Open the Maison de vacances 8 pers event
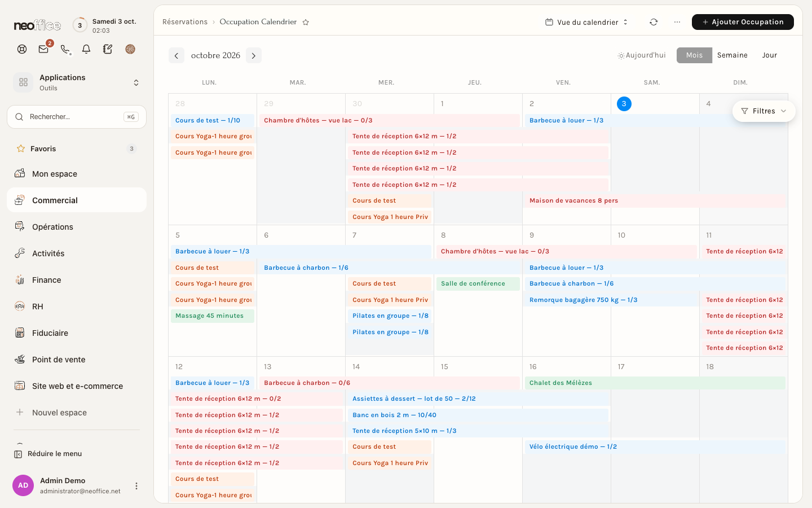The height and width of the screenshot is (508, 812). coord(655,200)
